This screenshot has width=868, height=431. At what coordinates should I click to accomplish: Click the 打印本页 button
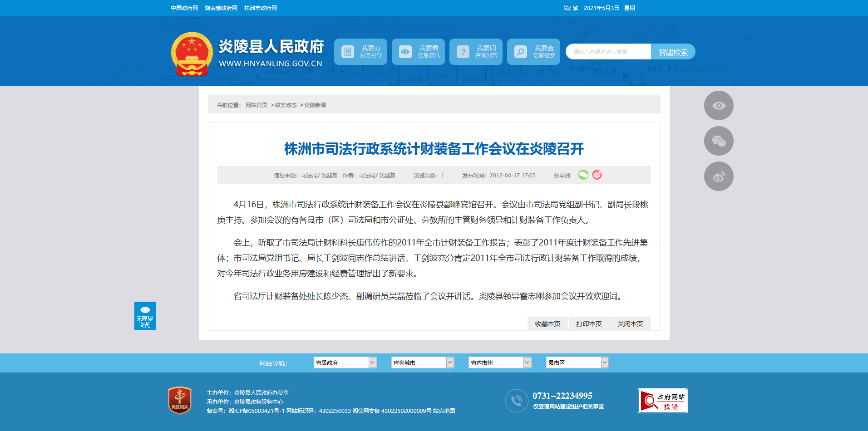coord(589,324)
